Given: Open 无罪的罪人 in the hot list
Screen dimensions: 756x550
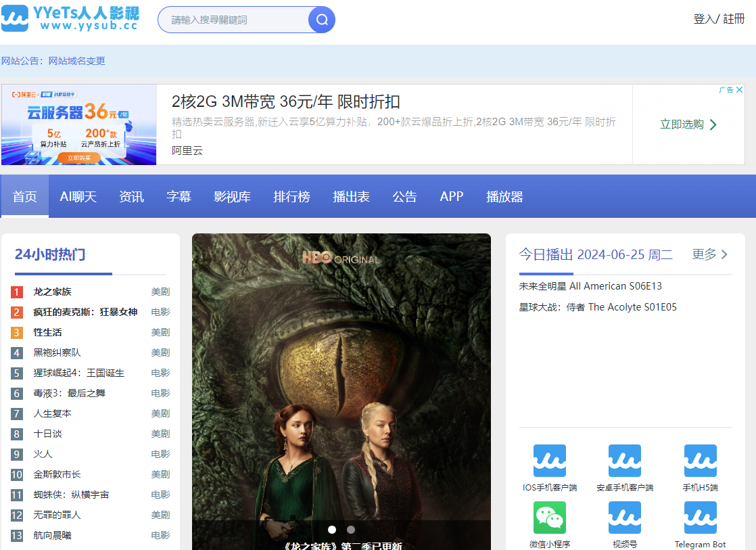Looking at the screenshot, I should [x=57, y=515].
